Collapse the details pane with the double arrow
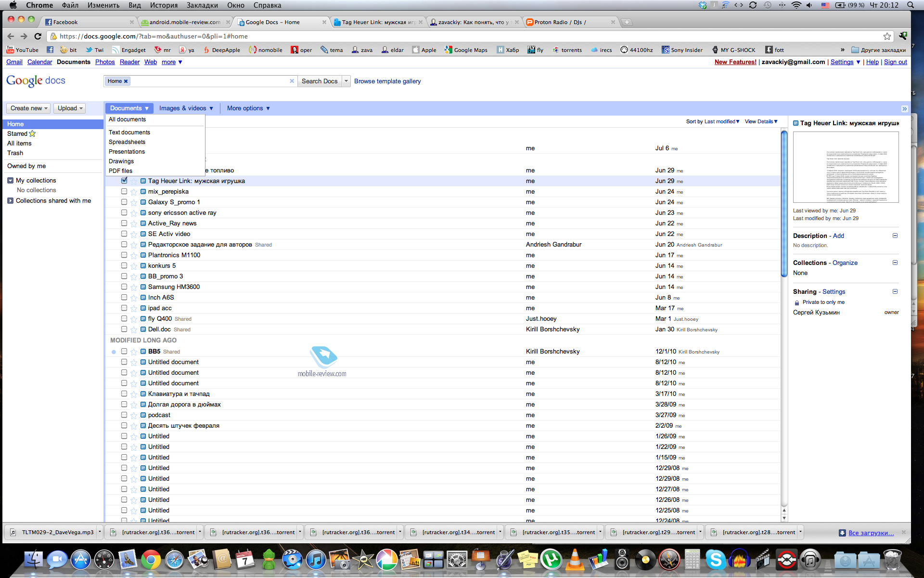Screen dimensions: 924x578 904,109
